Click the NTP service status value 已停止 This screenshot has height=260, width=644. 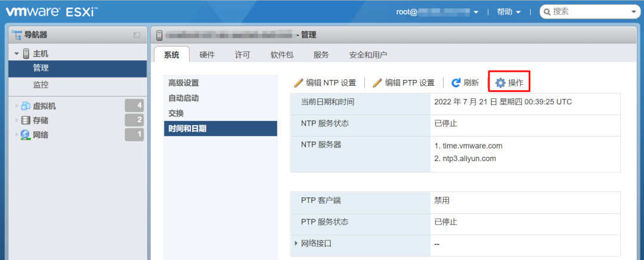445,123
